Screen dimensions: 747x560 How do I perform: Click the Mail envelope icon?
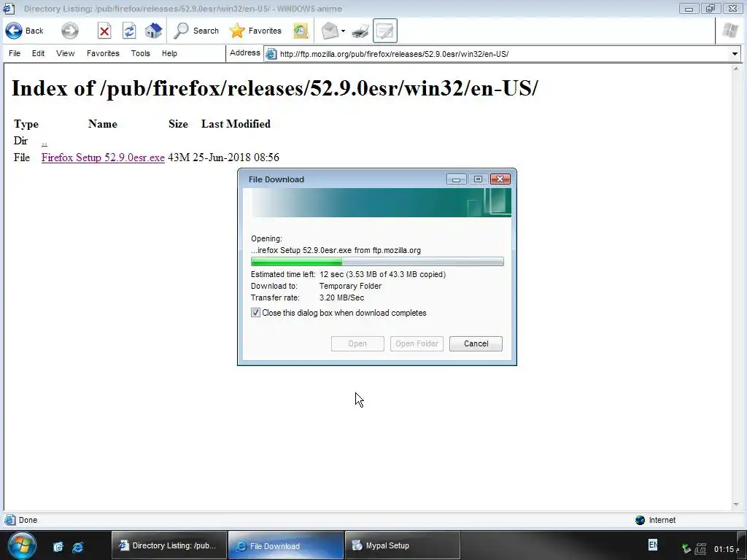tap(330, 31)
